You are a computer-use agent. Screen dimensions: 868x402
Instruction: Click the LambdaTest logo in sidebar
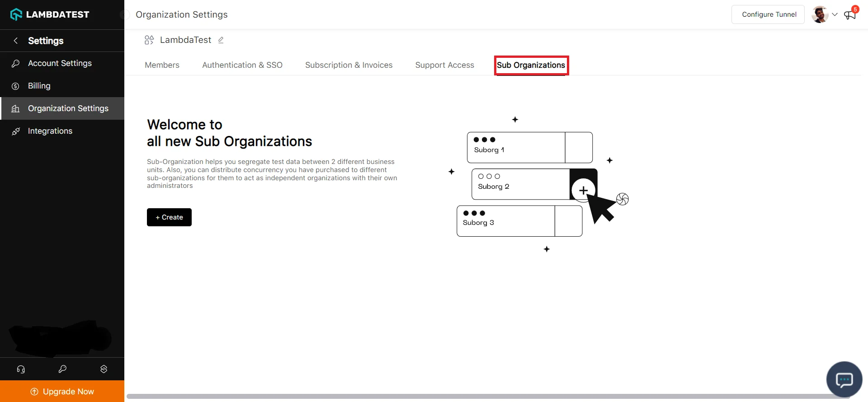[50, 14]
